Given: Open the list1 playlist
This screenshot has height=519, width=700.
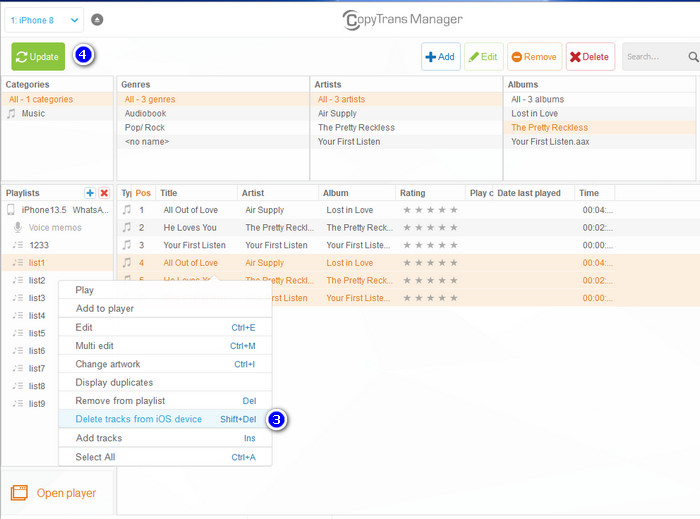Looking at the screenshot, I should [57, 263].
